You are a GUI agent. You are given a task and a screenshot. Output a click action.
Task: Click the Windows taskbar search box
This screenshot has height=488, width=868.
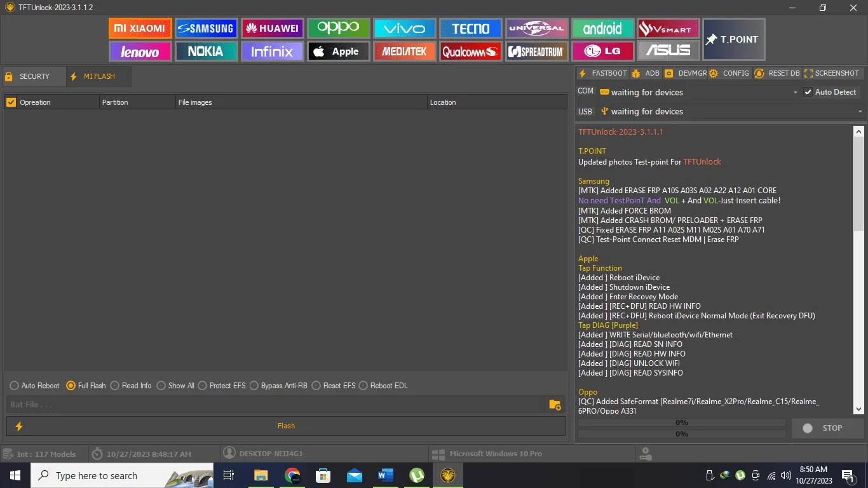pos(123,475)
